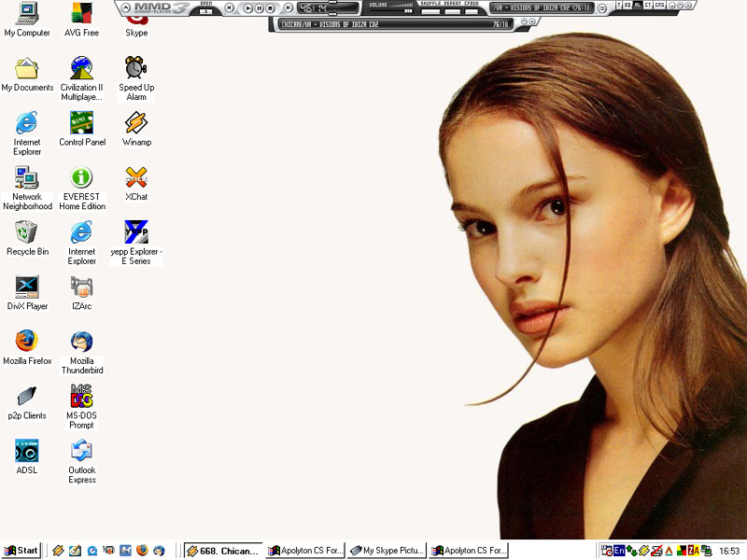Launch yepp Explorer E Series
The height and width of the screenshot is (560, 747).
click(x=136, y=232)
